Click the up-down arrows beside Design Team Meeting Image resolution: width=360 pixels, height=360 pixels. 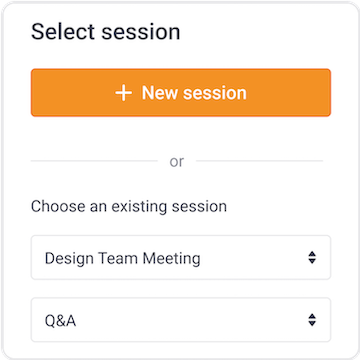[312, 258]
